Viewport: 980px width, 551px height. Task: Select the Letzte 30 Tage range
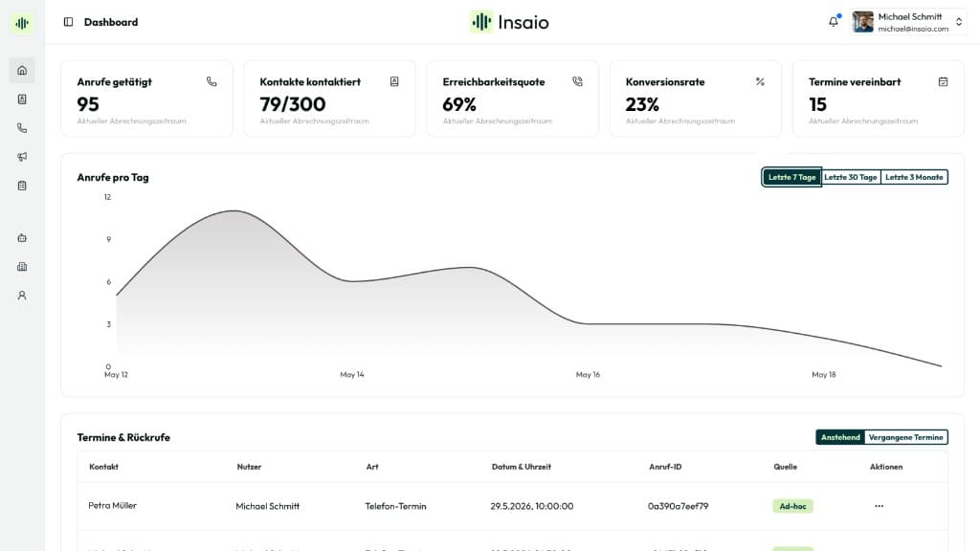coord(851,177)
